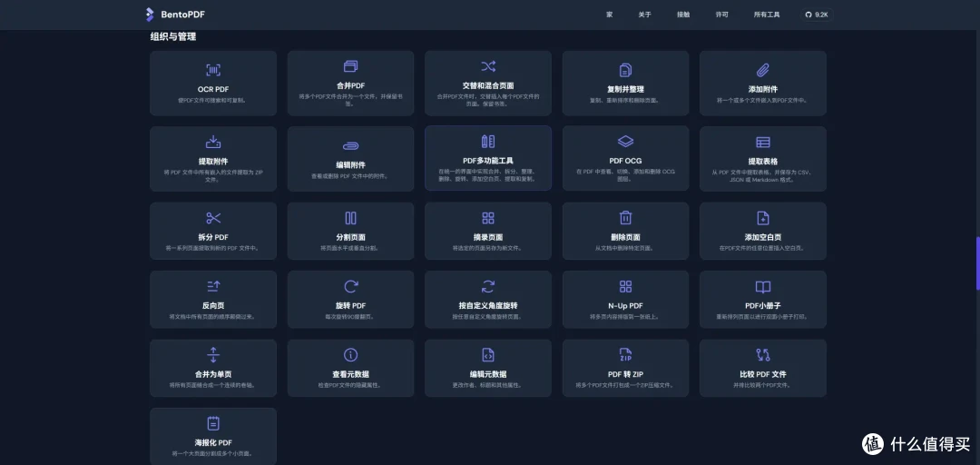Click the 拆分 PDF card title
This screenshot has width=980, height=465.
point(213,237)
